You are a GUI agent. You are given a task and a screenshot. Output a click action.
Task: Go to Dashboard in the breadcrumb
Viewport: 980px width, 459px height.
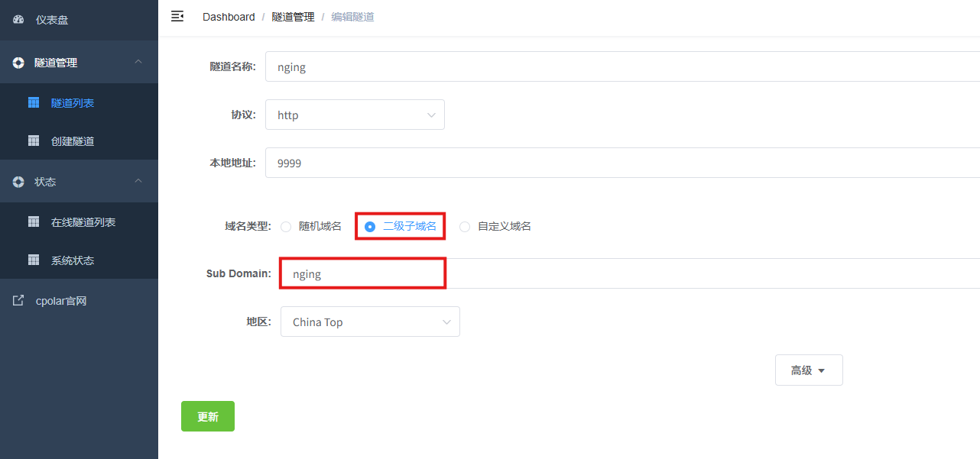tap(229, 17)
